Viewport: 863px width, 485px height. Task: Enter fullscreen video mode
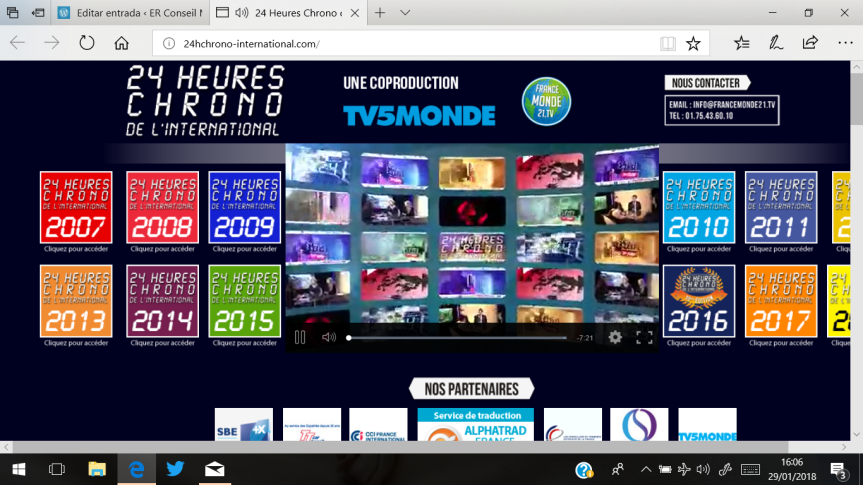tap(644, 338)
